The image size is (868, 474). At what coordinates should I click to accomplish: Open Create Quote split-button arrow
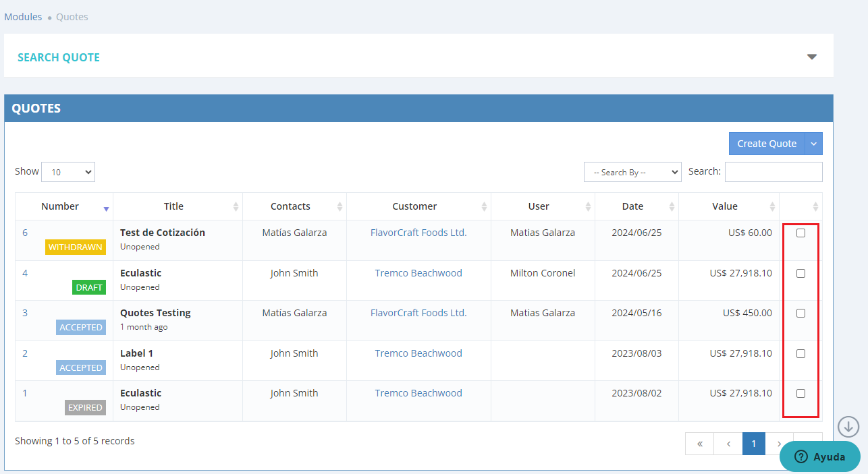click(x=814, y=144)
